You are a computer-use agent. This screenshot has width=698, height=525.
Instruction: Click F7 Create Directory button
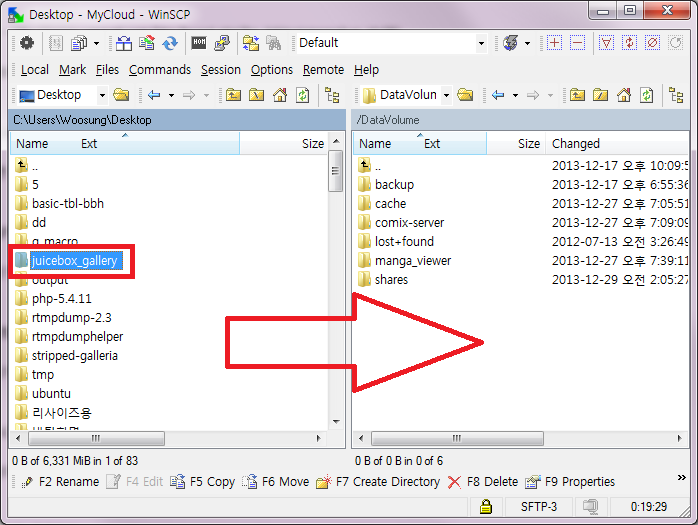point(378,482)
